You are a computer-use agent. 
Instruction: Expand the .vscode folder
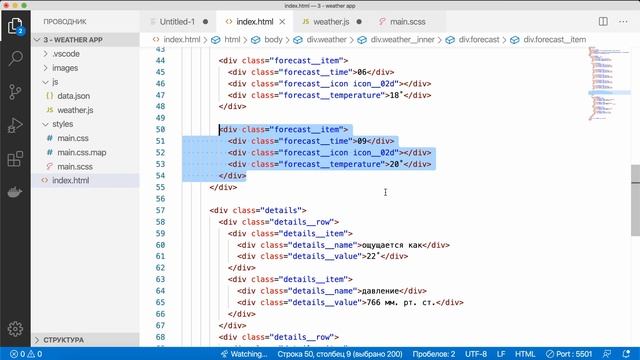click(85, 54)
